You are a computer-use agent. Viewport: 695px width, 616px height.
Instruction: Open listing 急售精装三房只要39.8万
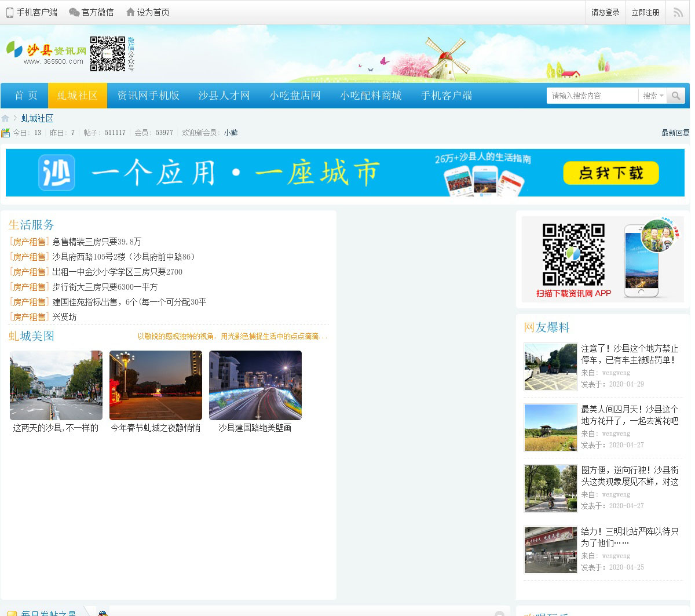click(x=97, y=242)
